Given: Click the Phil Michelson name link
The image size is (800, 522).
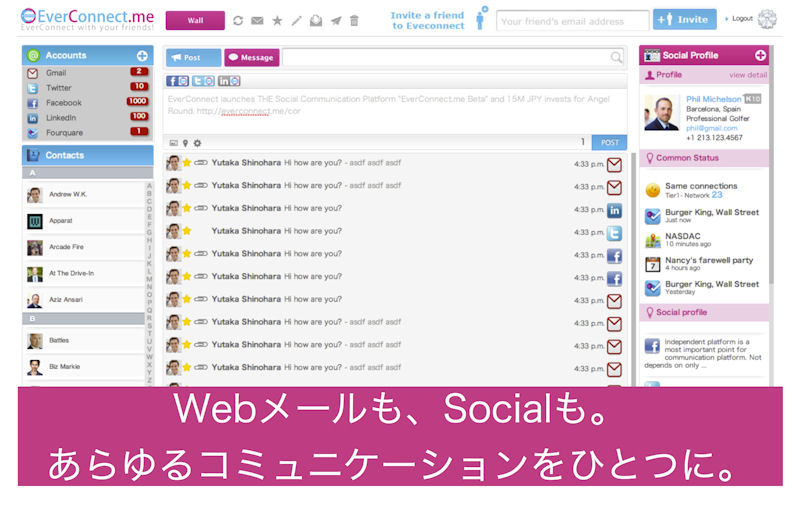Looking at the screenshot, I should [x=713, y=99].
